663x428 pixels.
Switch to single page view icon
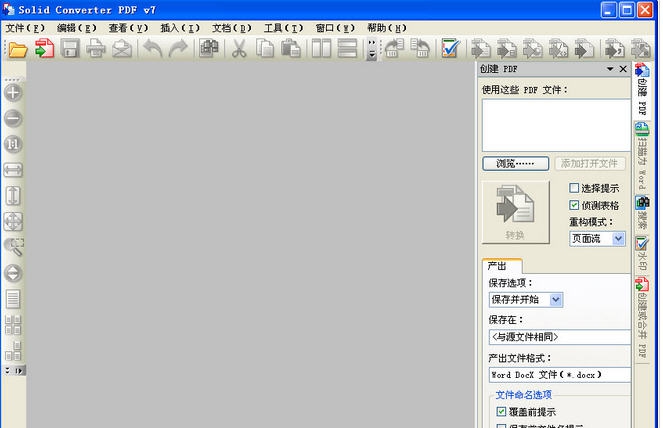pos(13,299)
